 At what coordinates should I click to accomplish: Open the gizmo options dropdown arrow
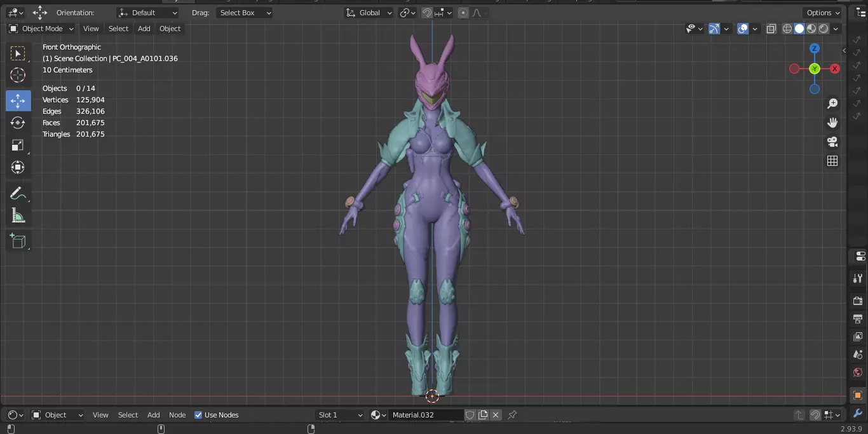pyautogui.click(x=726, y=29)
